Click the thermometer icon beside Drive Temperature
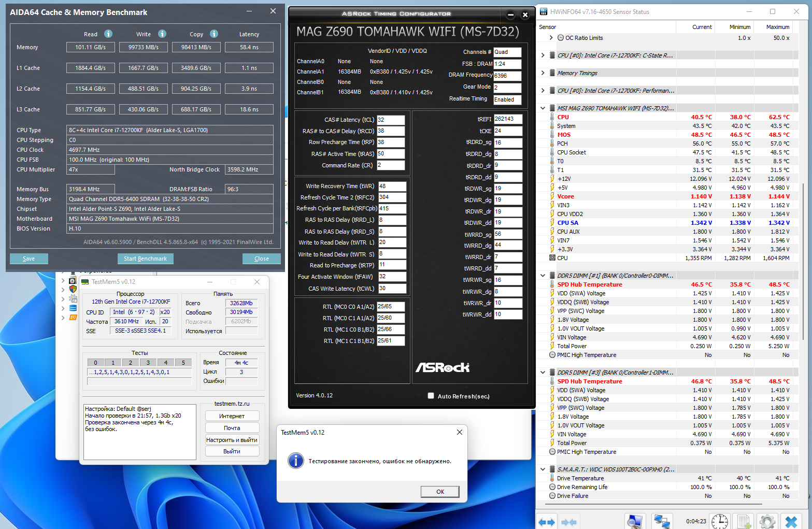The width and height of the screenshot is (812, 529). (552, 478)
